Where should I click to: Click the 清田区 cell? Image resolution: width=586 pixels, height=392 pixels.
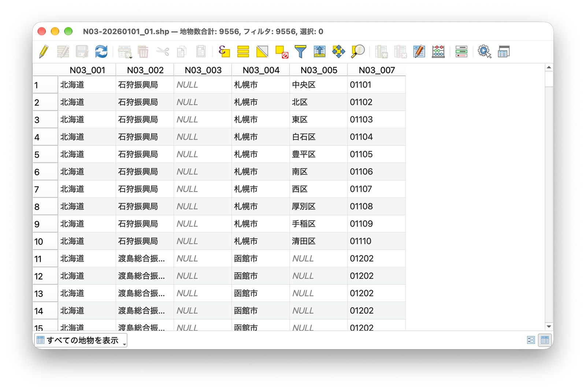coord(318,241)
